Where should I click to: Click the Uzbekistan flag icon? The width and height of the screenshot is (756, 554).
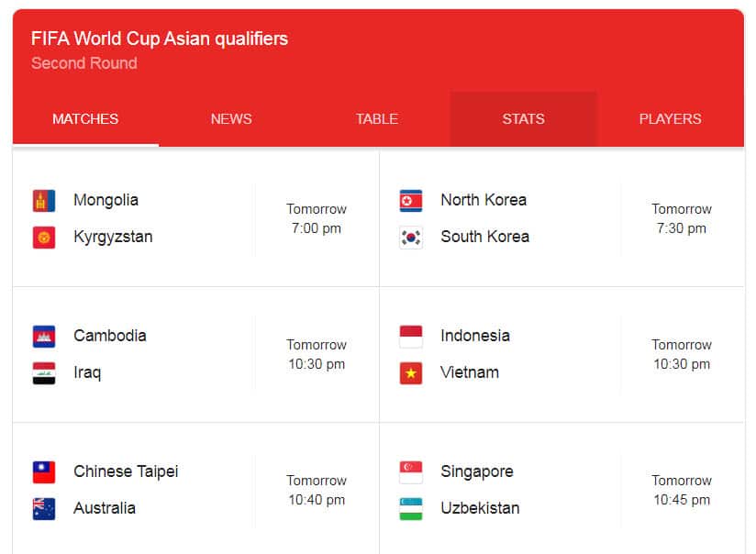[x=409, y=508]
